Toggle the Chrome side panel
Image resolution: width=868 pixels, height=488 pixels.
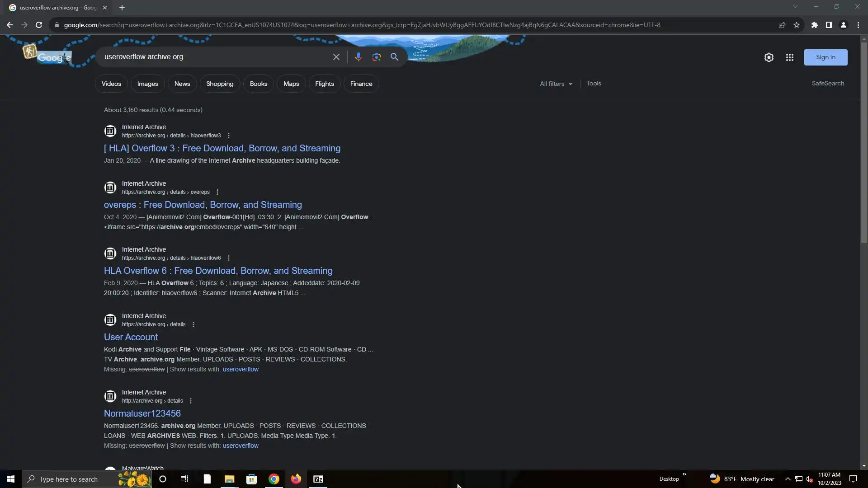coord(829,25)
